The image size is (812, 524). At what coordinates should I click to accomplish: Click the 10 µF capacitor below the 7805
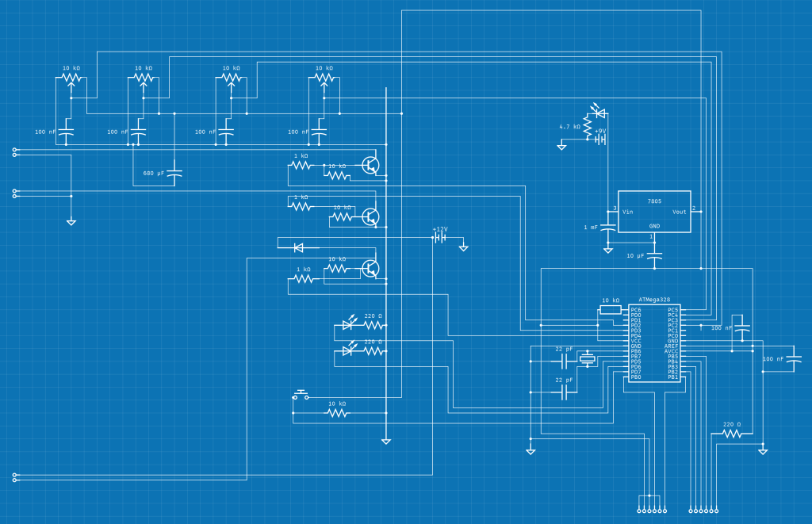654,256
